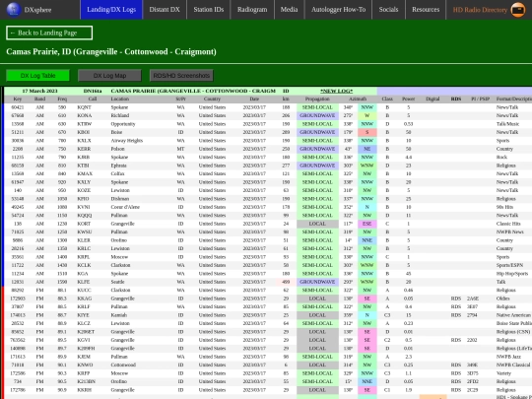
Task: Open the Radiogram menu item
Action: coord(252,10)
